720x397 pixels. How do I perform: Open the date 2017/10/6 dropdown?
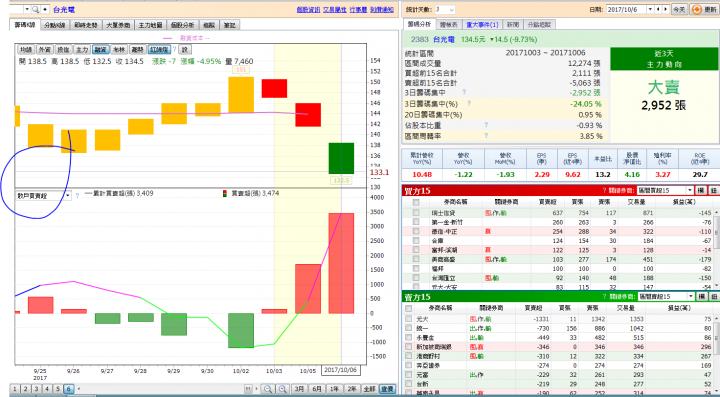coord(649,9)
